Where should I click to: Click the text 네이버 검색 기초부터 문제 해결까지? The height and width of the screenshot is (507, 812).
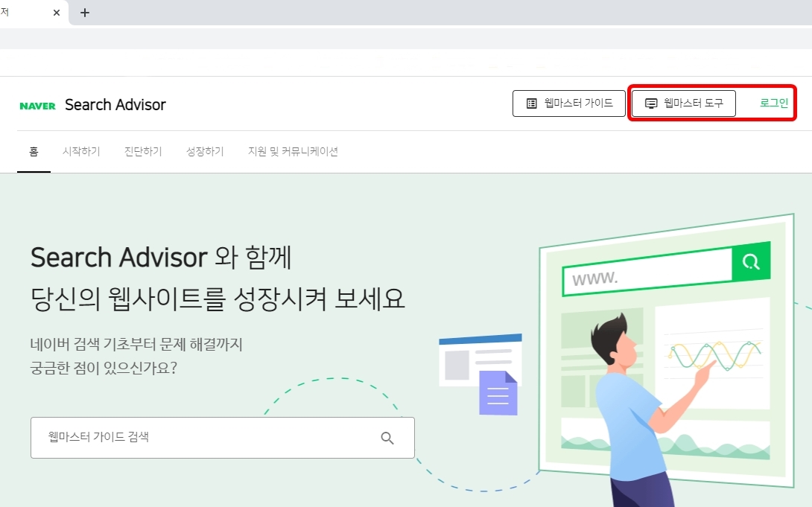click(x=136, y=344)
